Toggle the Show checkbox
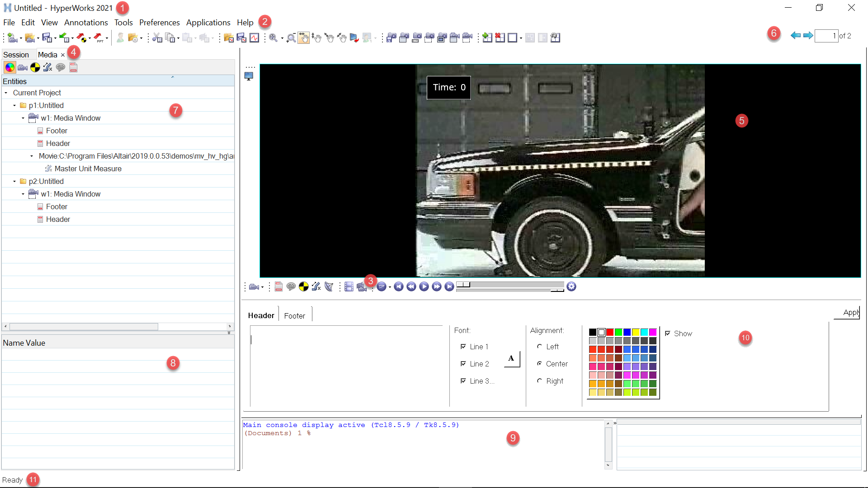 [668, 333]
